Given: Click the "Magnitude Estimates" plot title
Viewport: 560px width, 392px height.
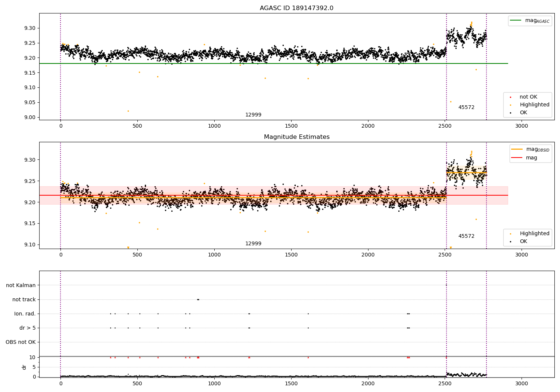Looking at the screenshot, I should 296,137.
